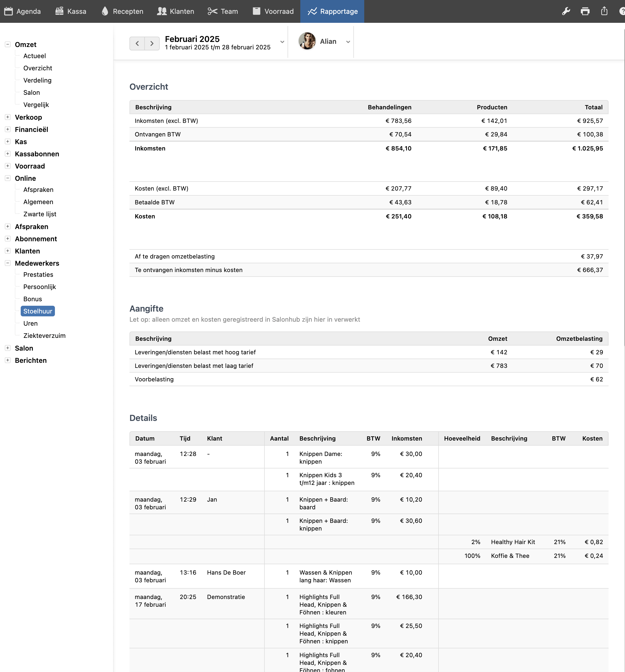
Task: Select Bonus under Medewerkers
Action: click(32, 299)
